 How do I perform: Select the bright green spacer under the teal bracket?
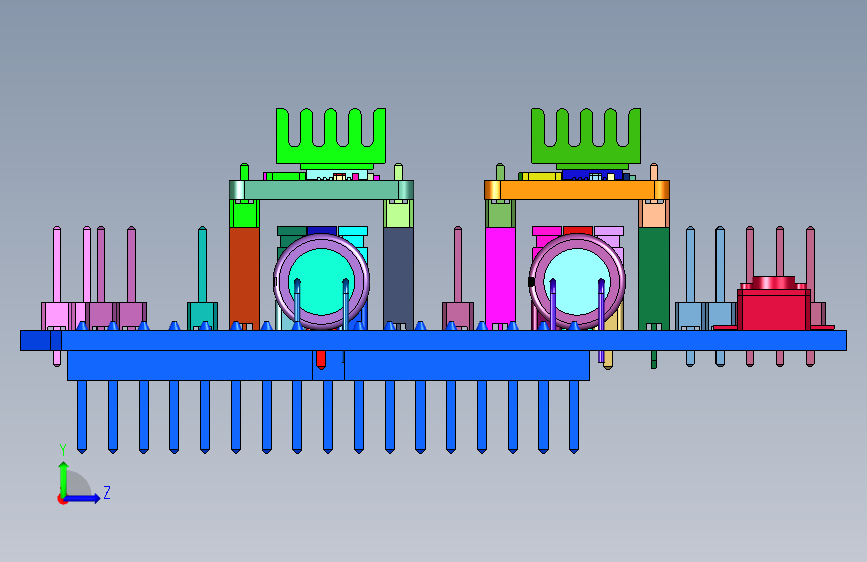pyautogui.click(x=244, y=214)
